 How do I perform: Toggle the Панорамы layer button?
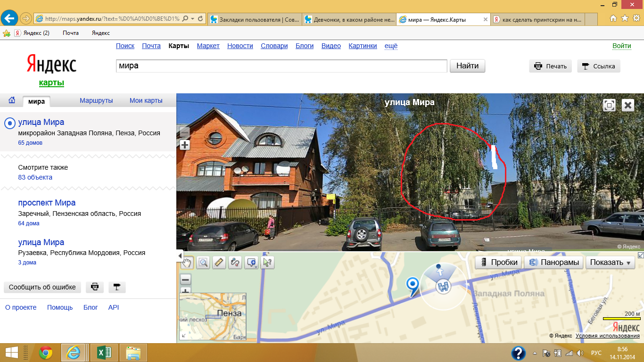coord(554,263)
